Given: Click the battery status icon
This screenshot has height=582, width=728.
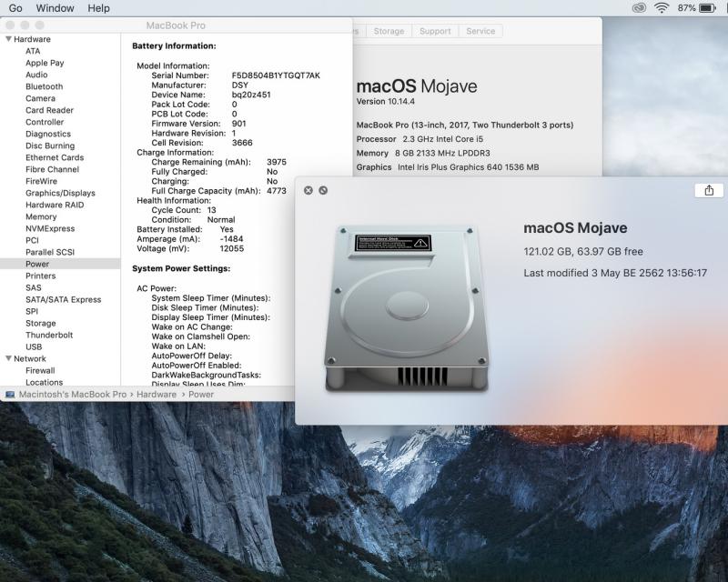Looking at the screenshot, I should (707, 8).
